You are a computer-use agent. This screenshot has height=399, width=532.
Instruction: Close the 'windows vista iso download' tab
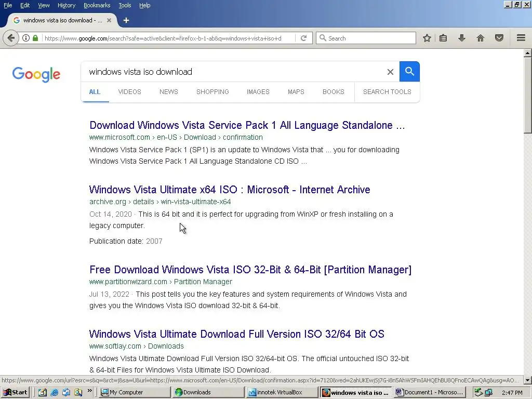109,20
